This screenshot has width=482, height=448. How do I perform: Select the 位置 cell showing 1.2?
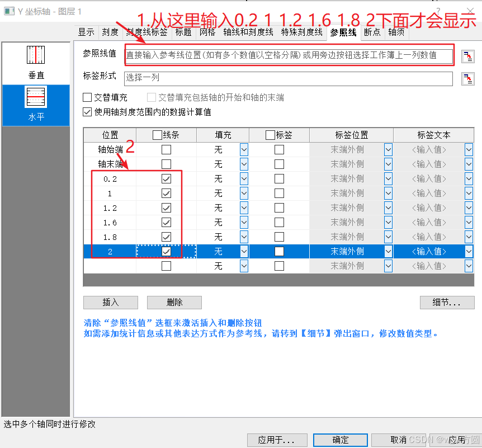110,208
